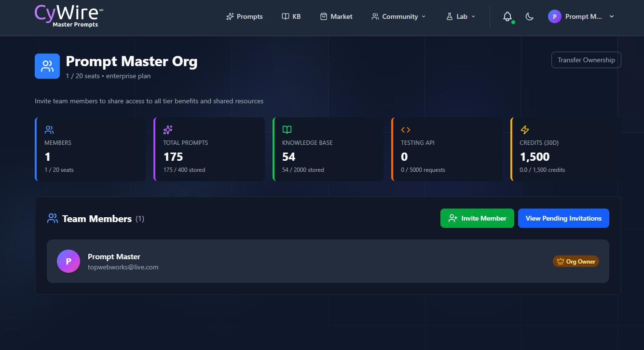Click the topwebworks@live.com email address
Viewport: 644px width, 350px height.
click(x=123, y=267)
